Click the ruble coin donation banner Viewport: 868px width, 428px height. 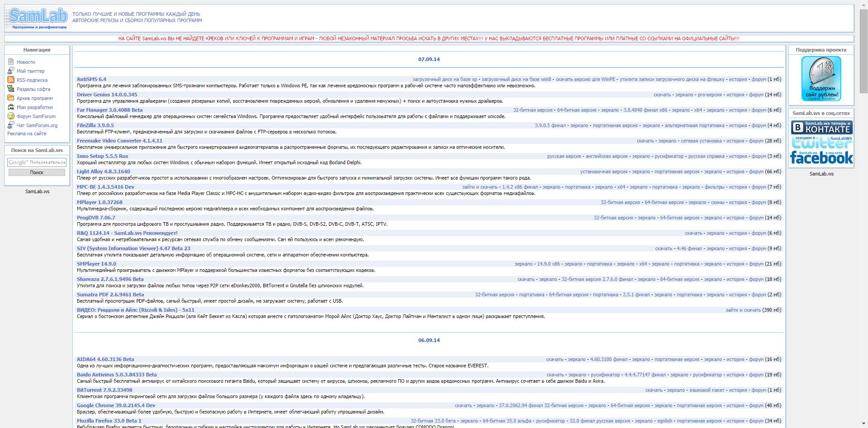point(821,79)
